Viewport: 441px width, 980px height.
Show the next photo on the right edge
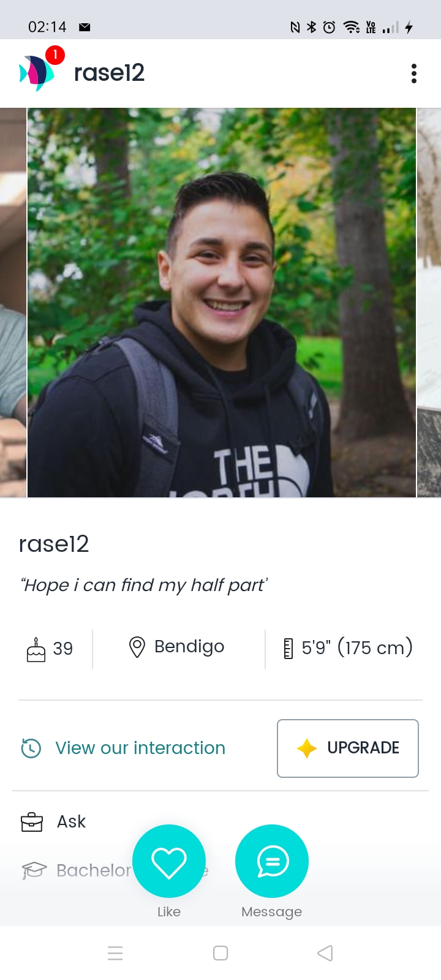429,303
